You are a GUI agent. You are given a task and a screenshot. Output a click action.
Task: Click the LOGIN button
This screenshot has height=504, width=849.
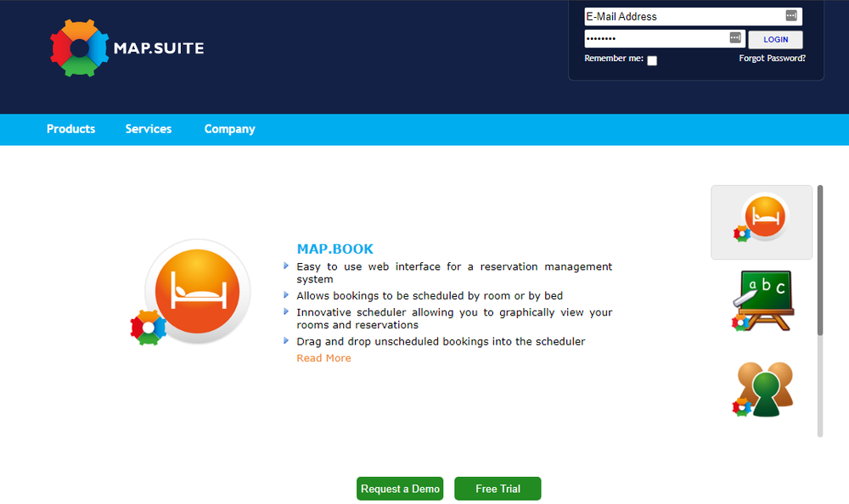pyautogui.click(x=775, y=39)
